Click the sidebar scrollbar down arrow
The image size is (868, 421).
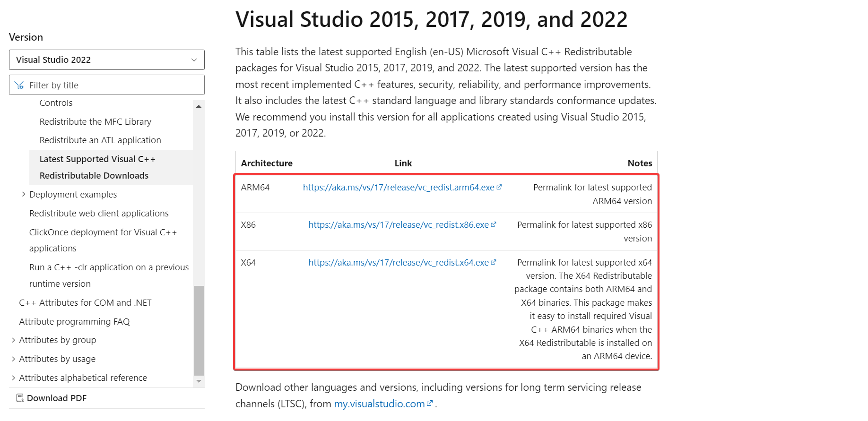coord(199,381)
